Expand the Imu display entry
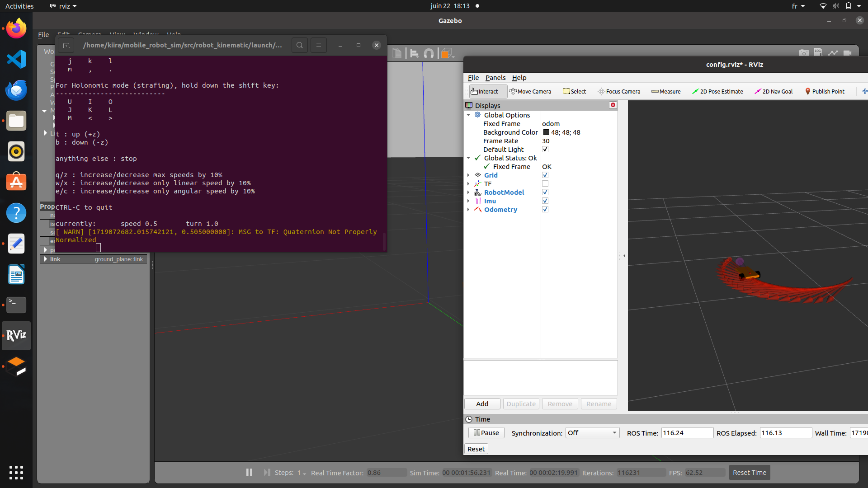The width and height of the screenshot is (868, 488). 468,201
